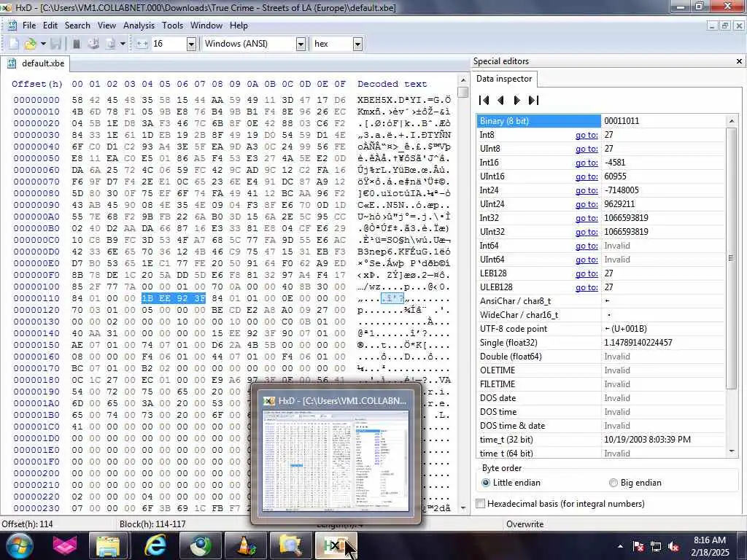This screenshot has height=560, width=747.
Task: Open the File menu
Action: tap(29, 26)
